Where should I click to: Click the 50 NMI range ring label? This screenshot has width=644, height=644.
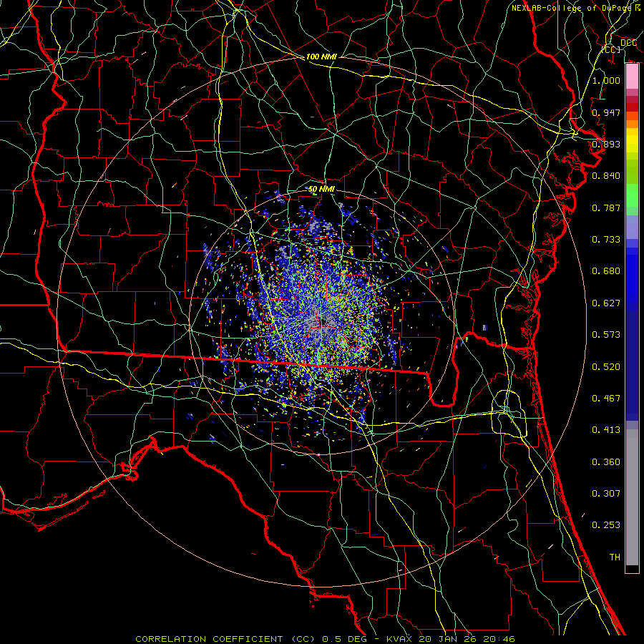coord(321,190)
